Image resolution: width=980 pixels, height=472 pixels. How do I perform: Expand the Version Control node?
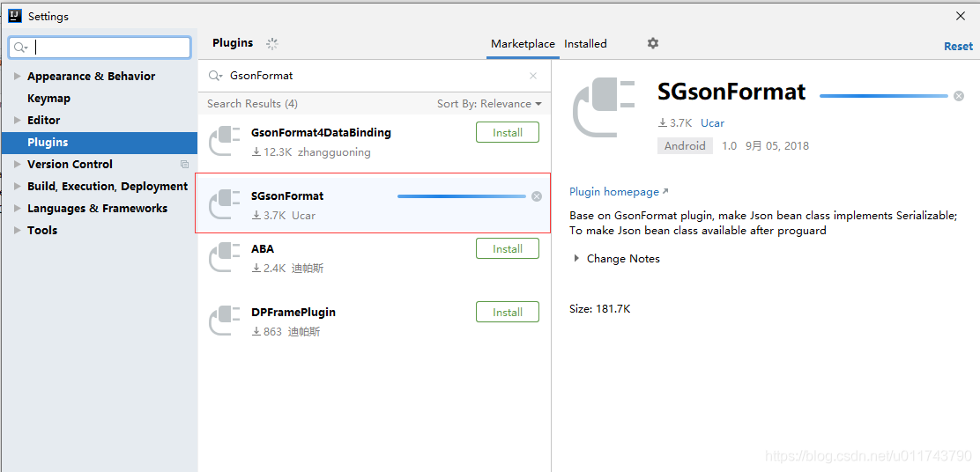(18, 164)
